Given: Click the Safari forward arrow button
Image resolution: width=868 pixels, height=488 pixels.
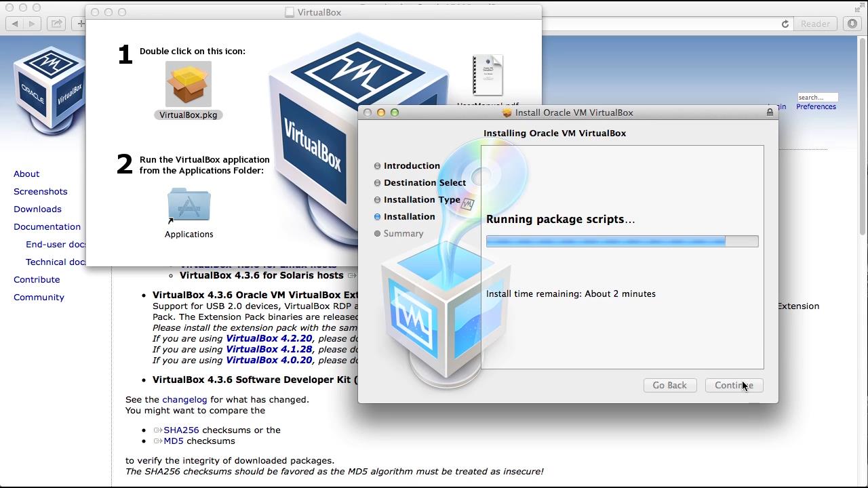Looking at the screenshot, I should tap(32, 24).
